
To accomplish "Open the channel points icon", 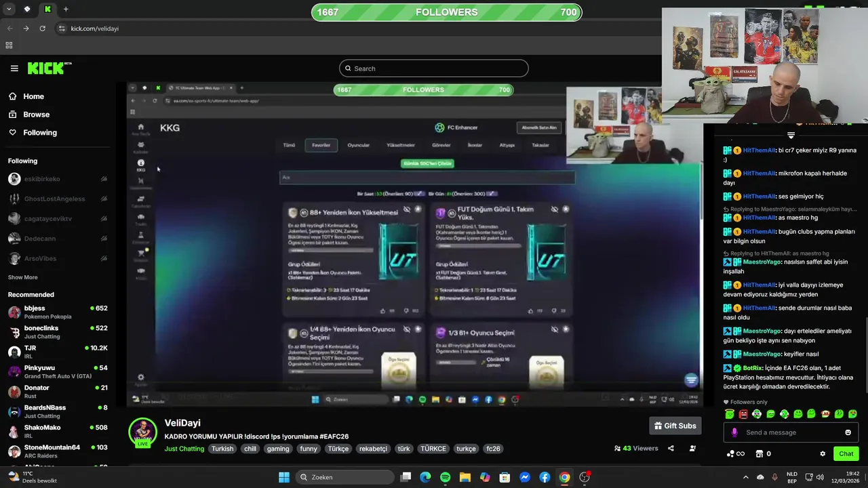I will (x=735, y=453).
